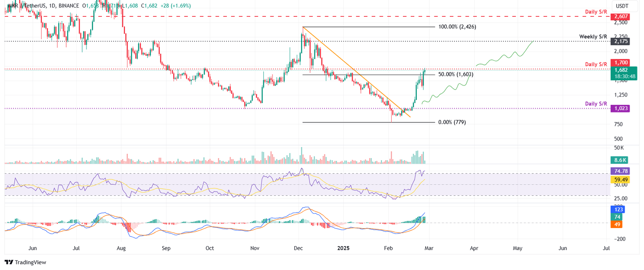
Task: Open the USDT currency selector button
Action: click(x=624, y=6)
